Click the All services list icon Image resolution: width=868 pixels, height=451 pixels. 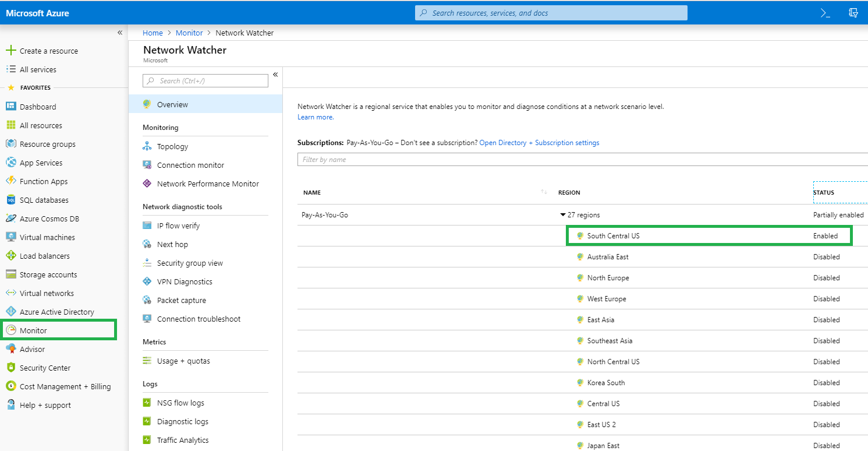10,69
